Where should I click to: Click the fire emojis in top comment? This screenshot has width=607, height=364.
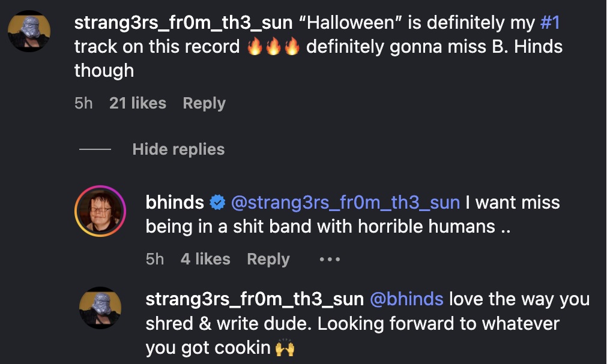(x=273, y=46)
